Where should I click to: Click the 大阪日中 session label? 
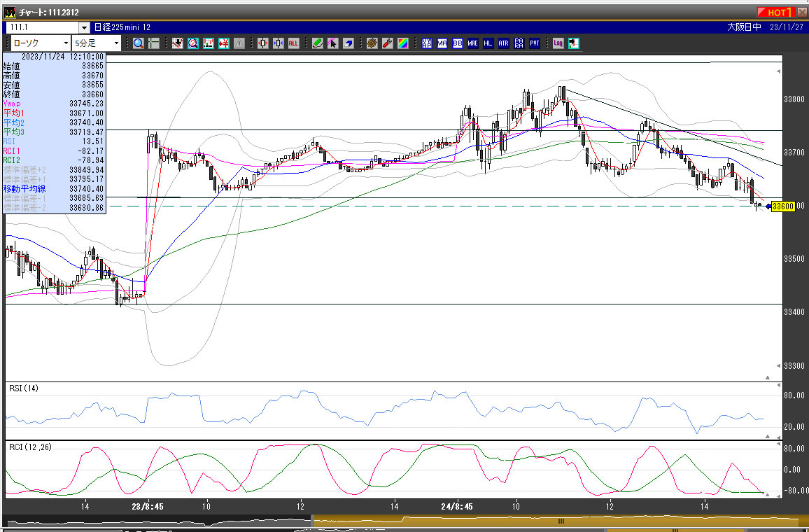744,27
